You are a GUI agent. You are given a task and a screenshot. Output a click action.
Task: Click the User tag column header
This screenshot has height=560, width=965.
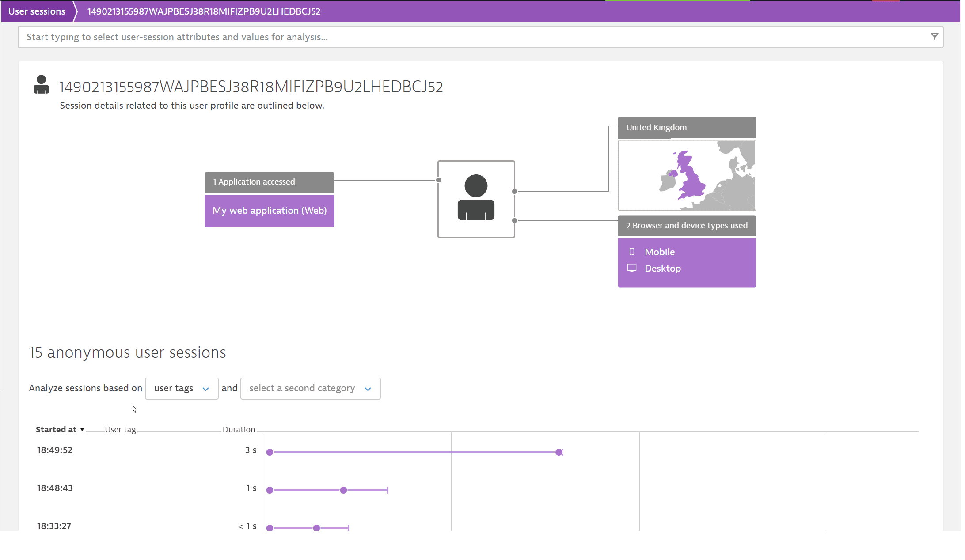pyautogui.click(x=121, y=429)
